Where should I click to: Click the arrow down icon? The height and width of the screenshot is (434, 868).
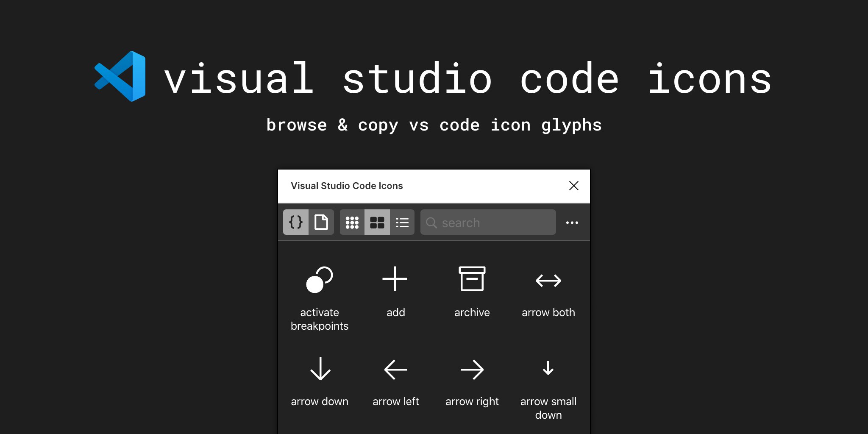click(x=320, y=369)
